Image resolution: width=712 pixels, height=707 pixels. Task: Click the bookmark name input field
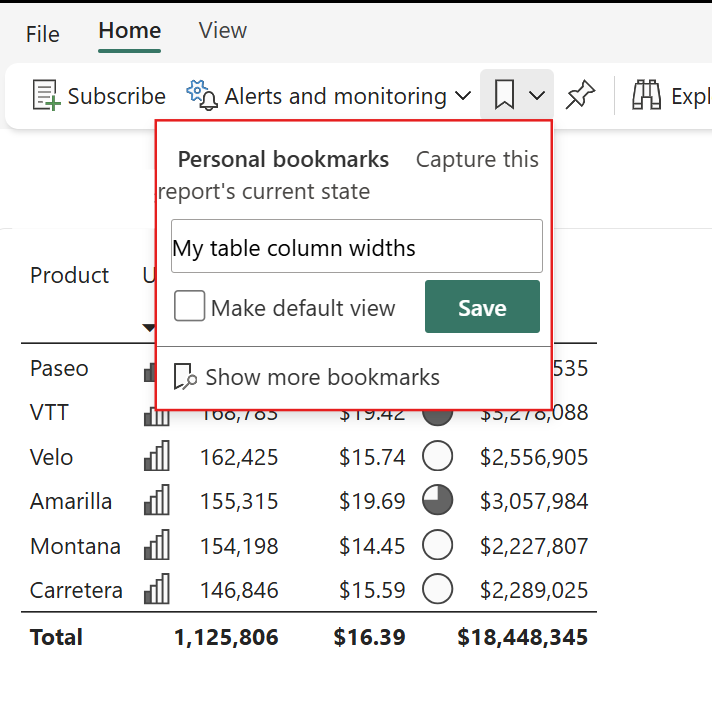click(x=357, y=246)
